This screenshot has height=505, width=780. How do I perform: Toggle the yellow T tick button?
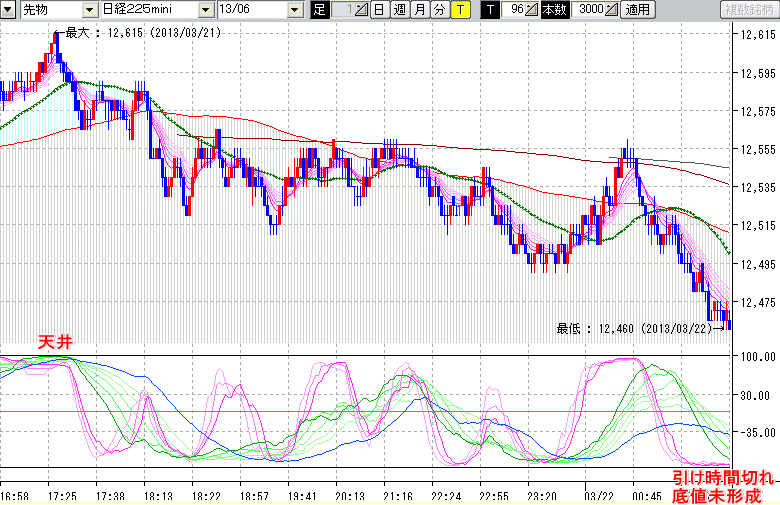tap(459, 10)
